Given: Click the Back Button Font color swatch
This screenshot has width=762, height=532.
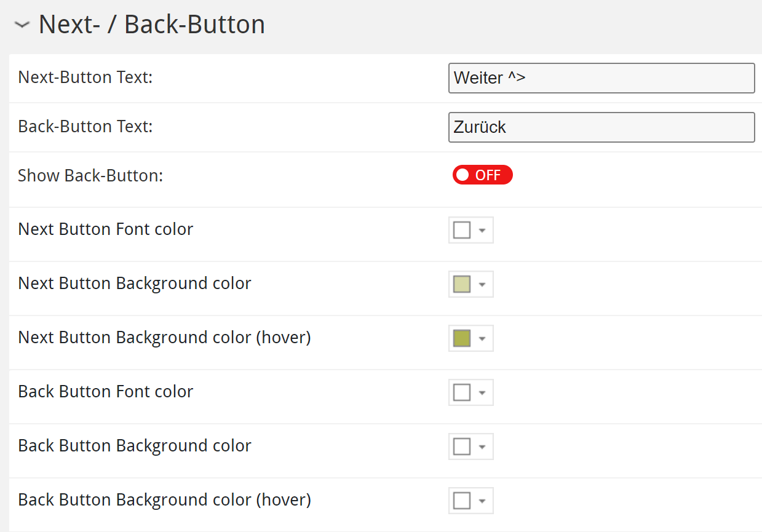Looking at the screenshot, I should (x=462, y=392).
